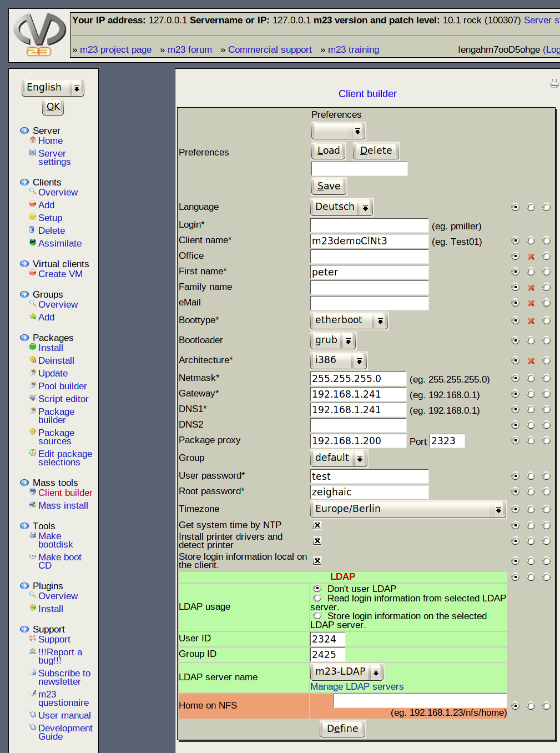The image size is (560, 753).
Task: Toggle Install printer drivers checkbox
Action: (317, 541)
